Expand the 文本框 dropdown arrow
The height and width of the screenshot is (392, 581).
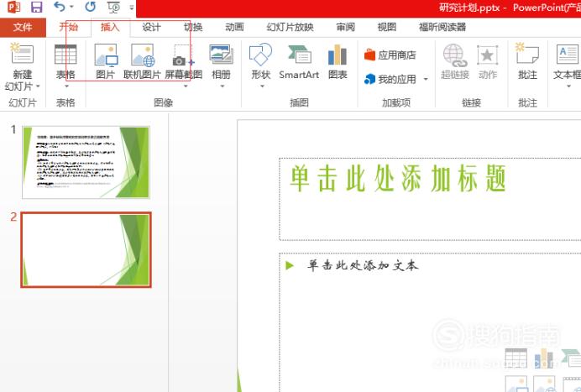568,86
